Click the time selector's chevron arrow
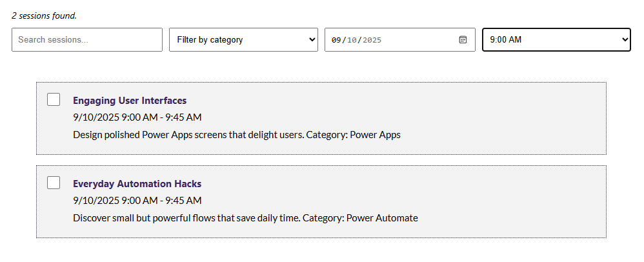Screen dimensions: 644x262 coord(624,40)
